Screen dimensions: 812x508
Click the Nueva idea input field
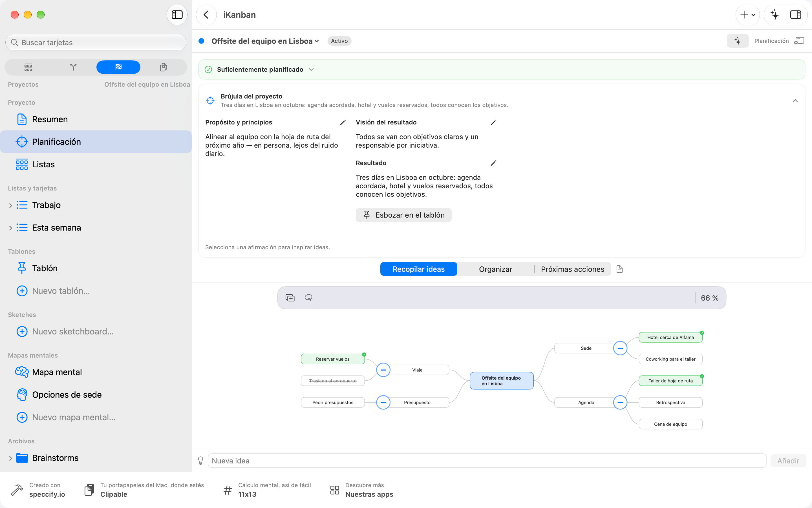(487, 461)
